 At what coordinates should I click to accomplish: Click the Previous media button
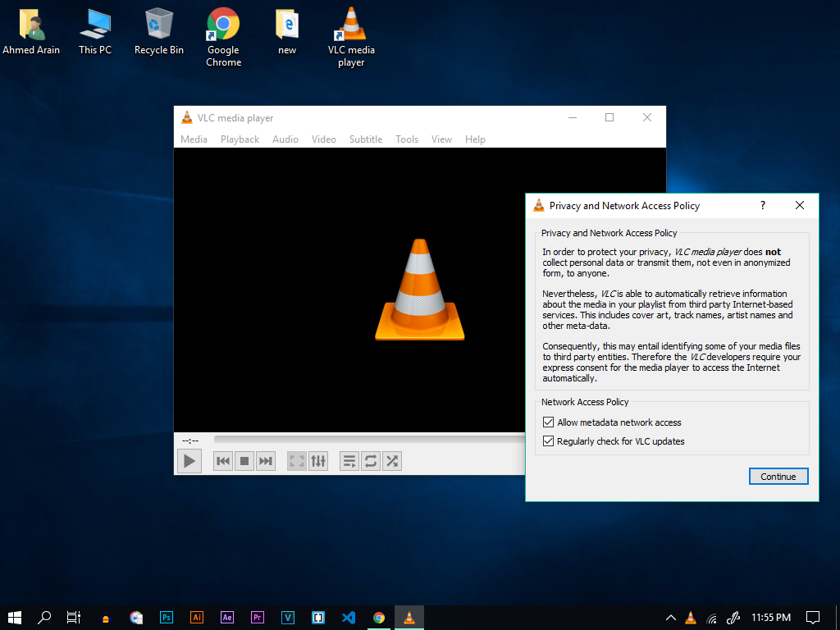pyautogui.click(x=223, y=461)
